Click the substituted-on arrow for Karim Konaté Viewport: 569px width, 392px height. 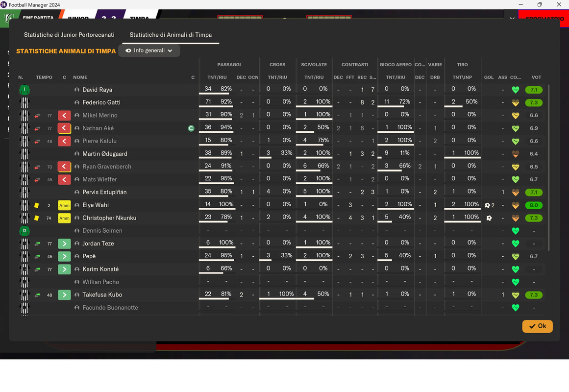[64, 269]
